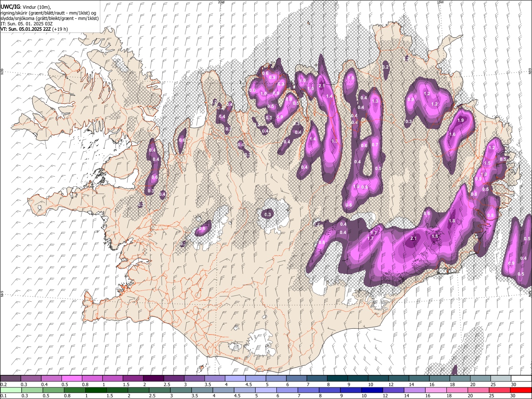
Task: Select the 'rigning/skúrir' legend description line
Action: click(48, 13)
